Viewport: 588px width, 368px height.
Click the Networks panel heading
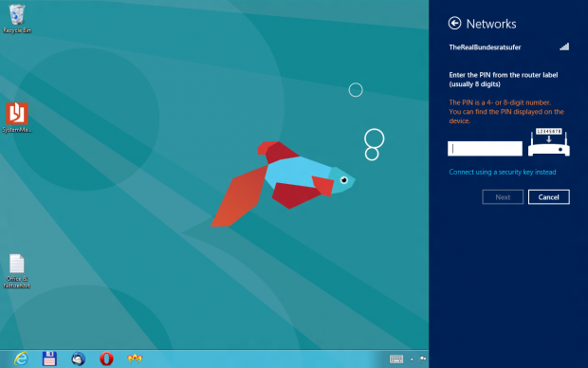coord(491,24)
